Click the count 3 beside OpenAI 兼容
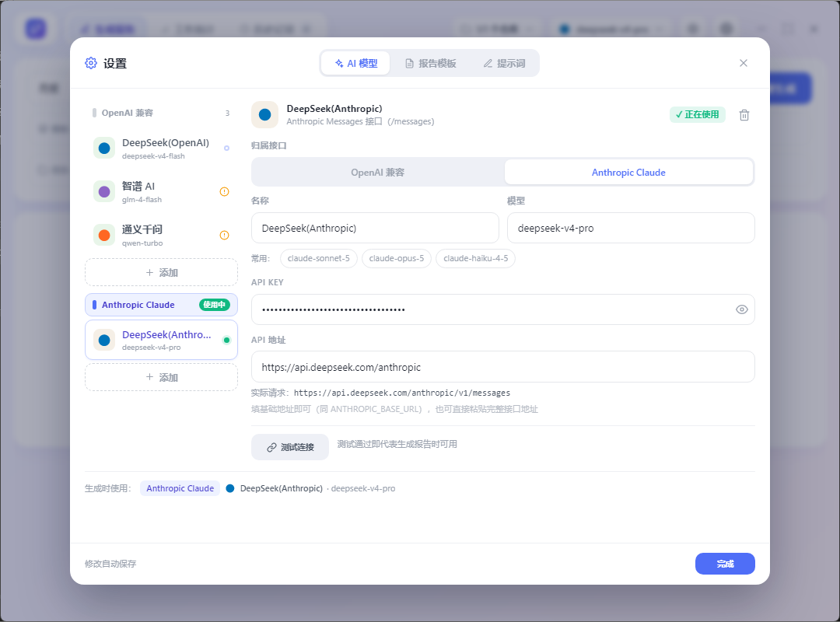Viewport: 840px width, 622px height. tap(227, 113)
